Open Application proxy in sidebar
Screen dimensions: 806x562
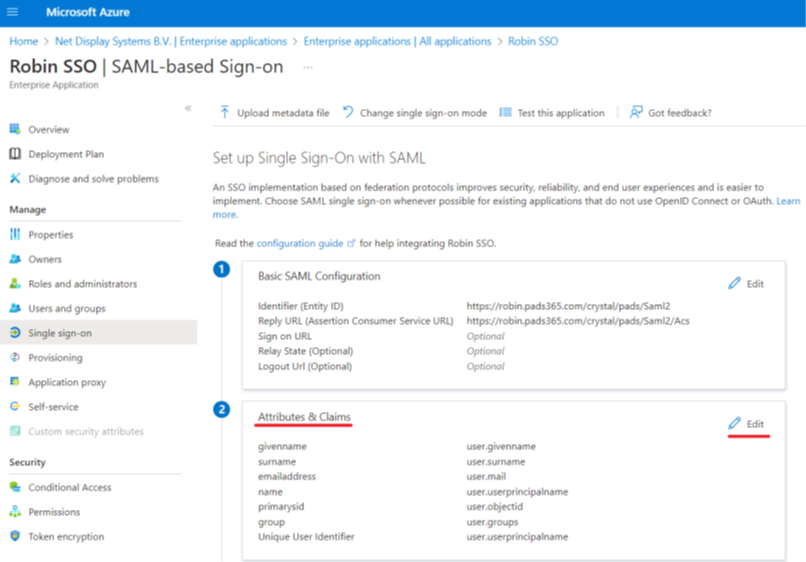click(x=67, y=383)
